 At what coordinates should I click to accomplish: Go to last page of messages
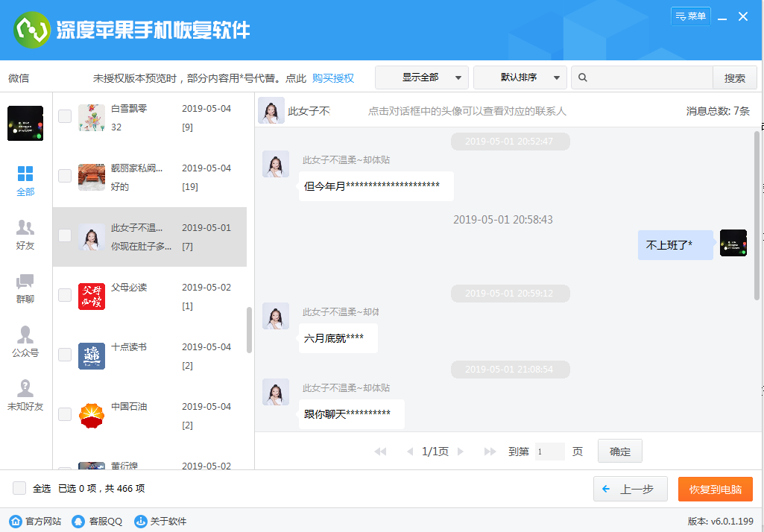point(490,452)
